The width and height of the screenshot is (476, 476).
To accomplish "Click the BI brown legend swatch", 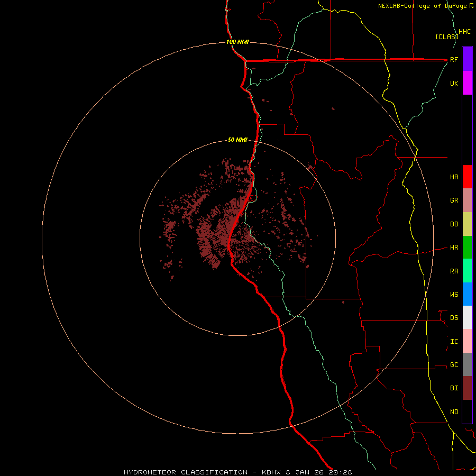I will [x=467, y=388].
